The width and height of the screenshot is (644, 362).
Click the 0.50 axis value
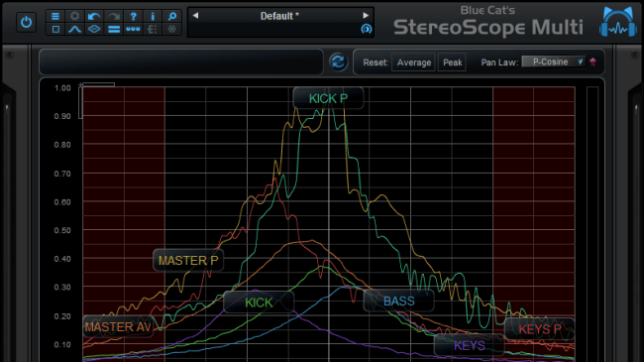(x=62, y=230)
